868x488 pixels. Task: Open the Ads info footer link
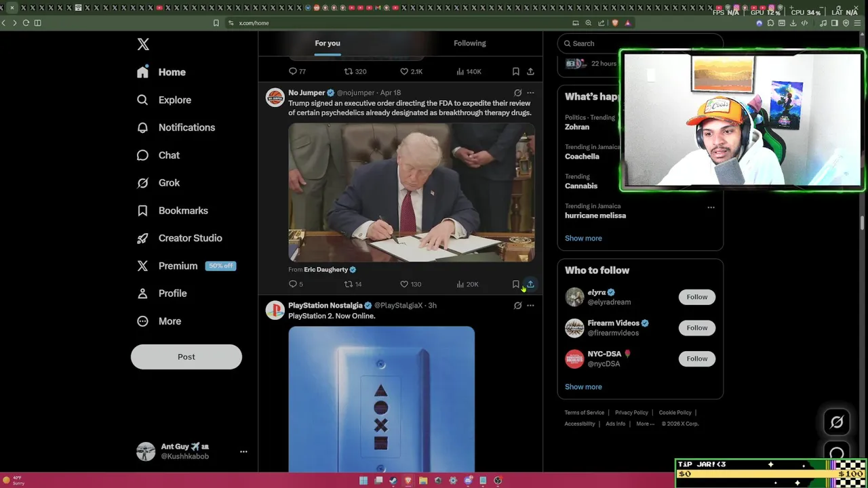616,424
